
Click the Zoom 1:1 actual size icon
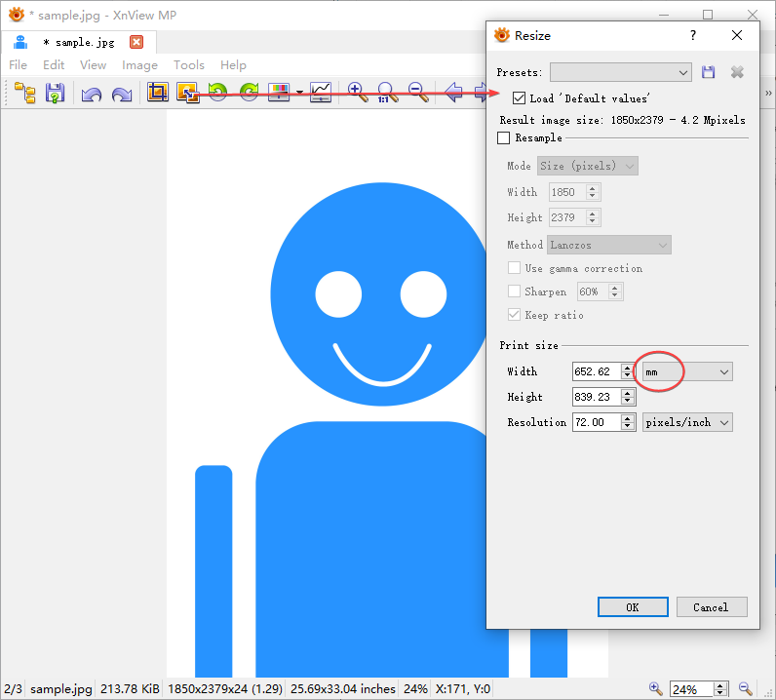tap(387, 93)
